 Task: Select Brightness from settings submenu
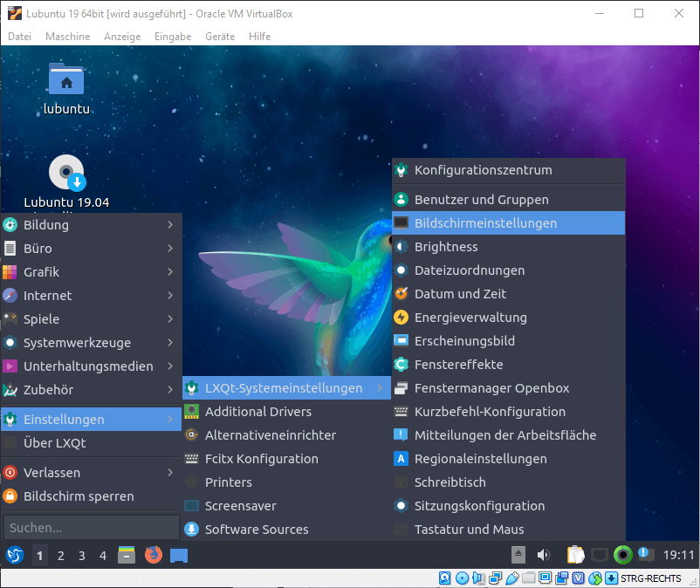(509, 247)
